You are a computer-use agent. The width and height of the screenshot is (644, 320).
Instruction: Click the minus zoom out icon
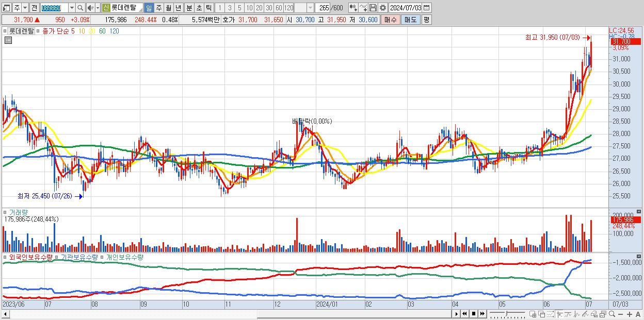pyautogui.click(x=621, y=314)
